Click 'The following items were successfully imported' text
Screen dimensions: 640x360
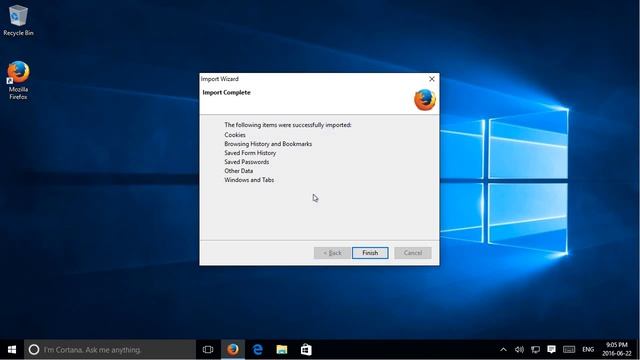pos(288,125)
